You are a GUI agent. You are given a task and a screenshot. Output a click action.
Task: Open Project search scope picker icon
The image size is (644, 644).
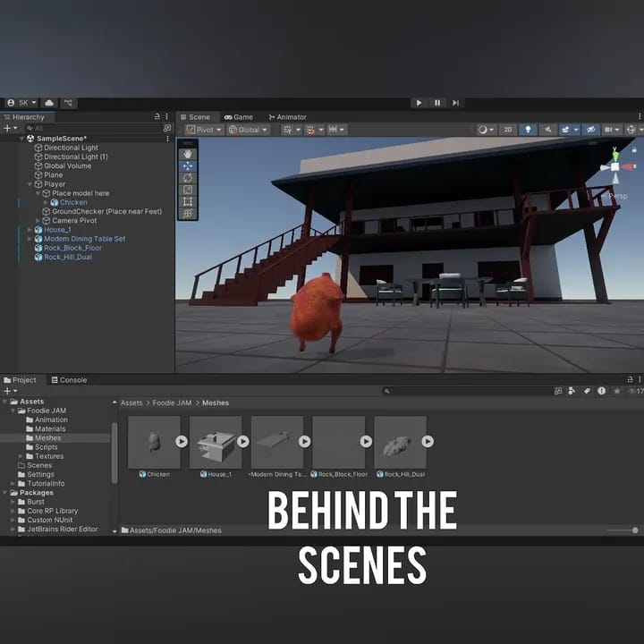(558, 391)
